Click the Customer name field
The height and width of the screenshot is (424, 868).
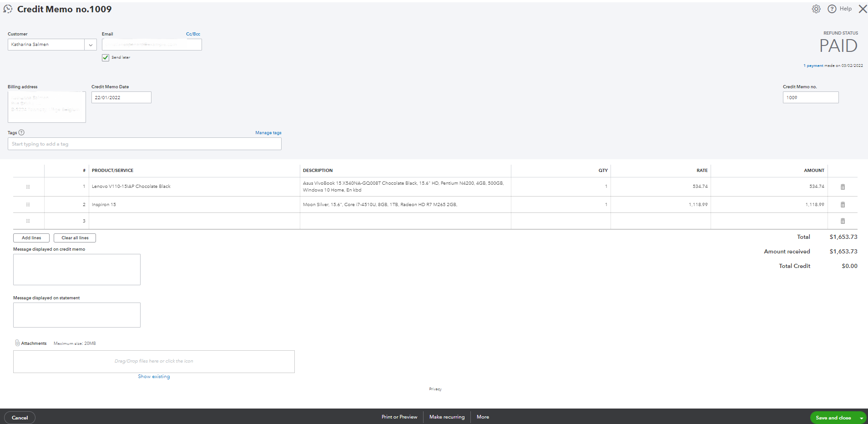46,45
